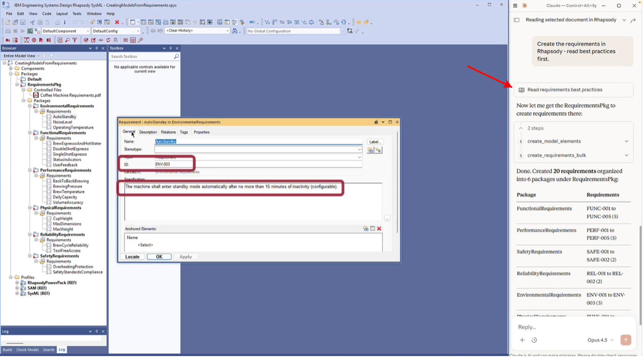This screenshot has height=357, width=644.
Task: Open the File menu
Action: pos(9,14)
